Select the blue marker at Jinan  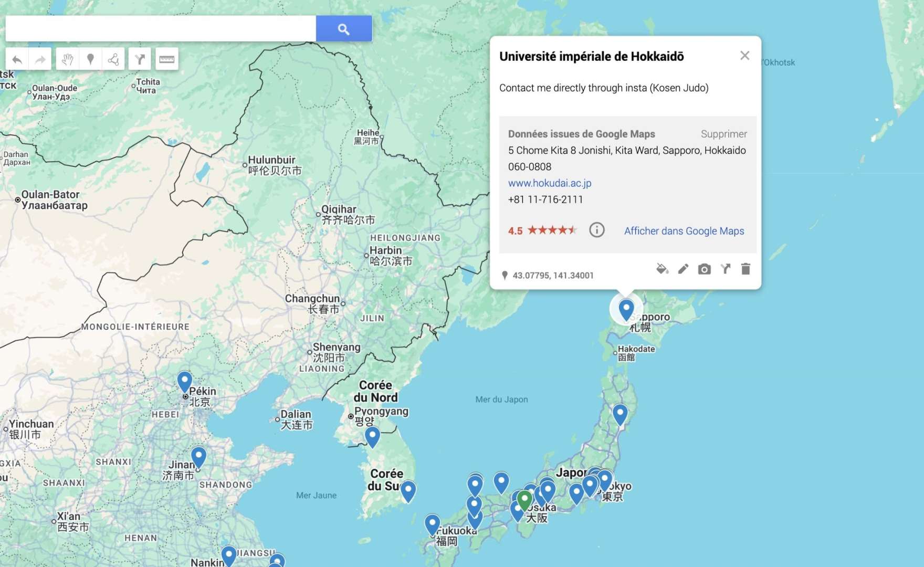tap(198, 457)
